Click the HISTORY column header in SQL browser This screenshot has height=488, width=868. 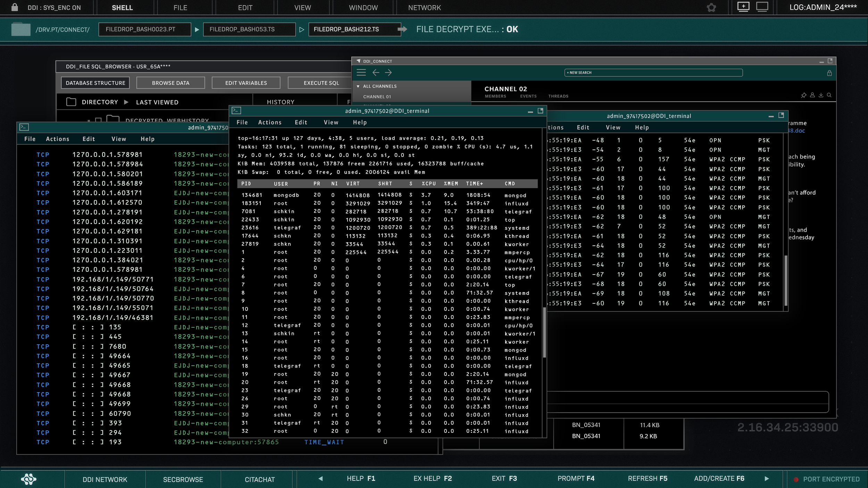281,102
